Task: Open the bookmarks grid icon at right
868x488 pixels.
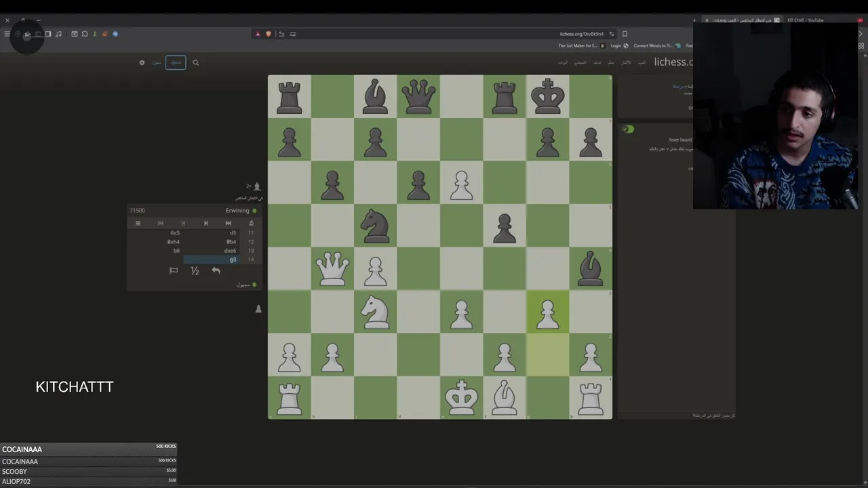Action: coord(861,45)
